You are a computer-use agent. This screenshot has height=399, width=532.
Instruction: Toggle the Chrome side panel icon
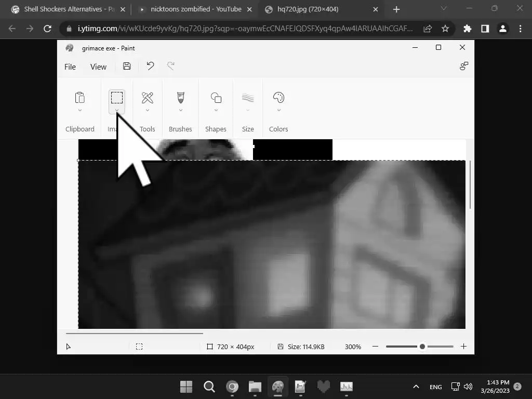[x=485, y=29]
